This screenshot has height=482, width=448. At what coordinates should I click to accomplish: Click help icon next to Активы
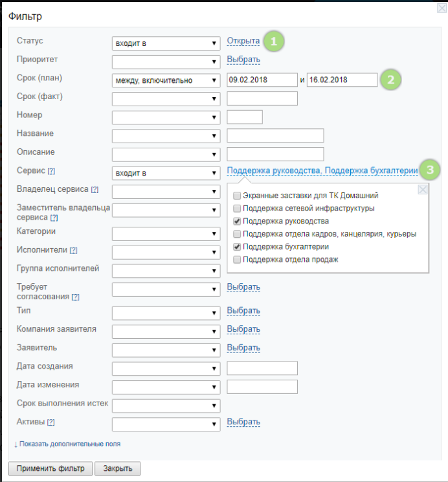tap(50, 422)
